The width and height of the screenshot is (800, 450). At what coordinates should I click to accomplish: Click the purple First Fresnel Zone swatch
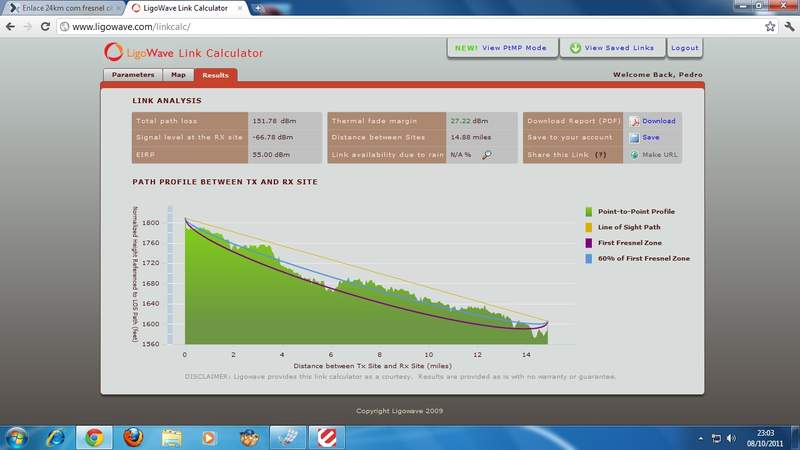point(588,243)
